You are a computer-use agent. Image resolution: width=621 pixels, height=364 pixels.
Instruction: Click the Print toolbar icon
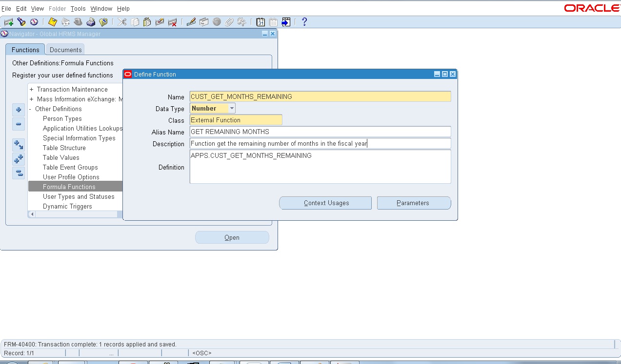(x=91, y=22)
